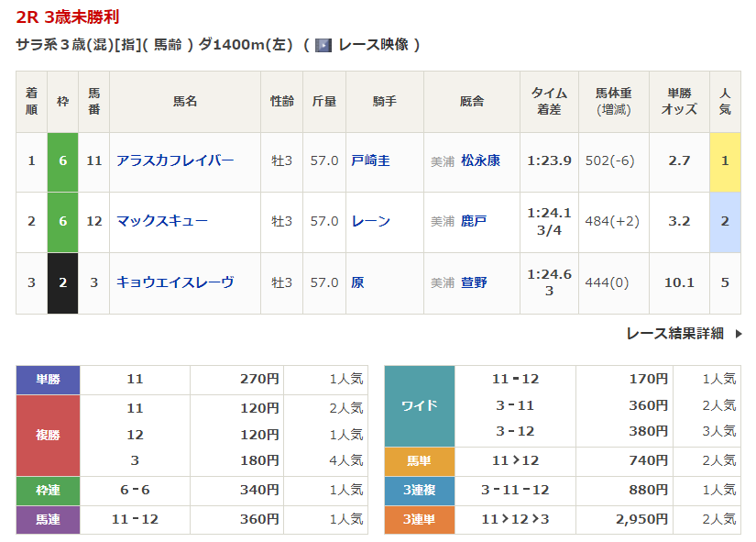
Task: Open trainer 松永康 page
Action: (x=480, y=160)
